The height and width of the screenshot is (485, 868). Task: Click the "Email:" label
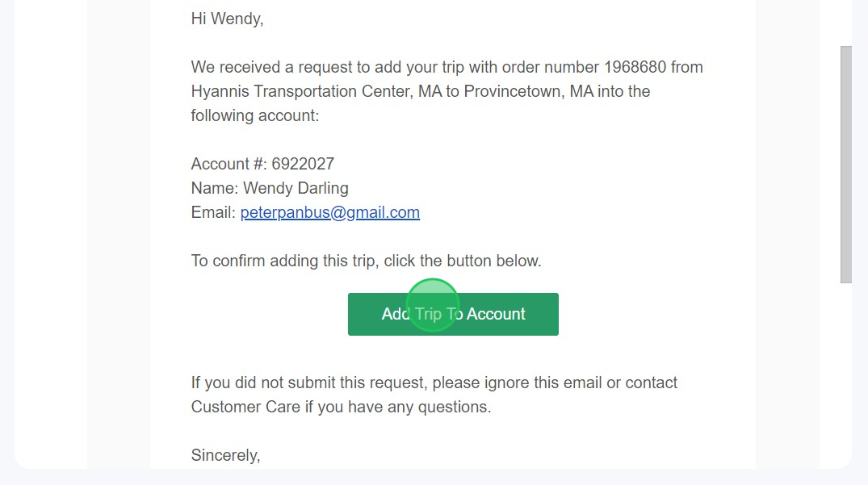213,212
